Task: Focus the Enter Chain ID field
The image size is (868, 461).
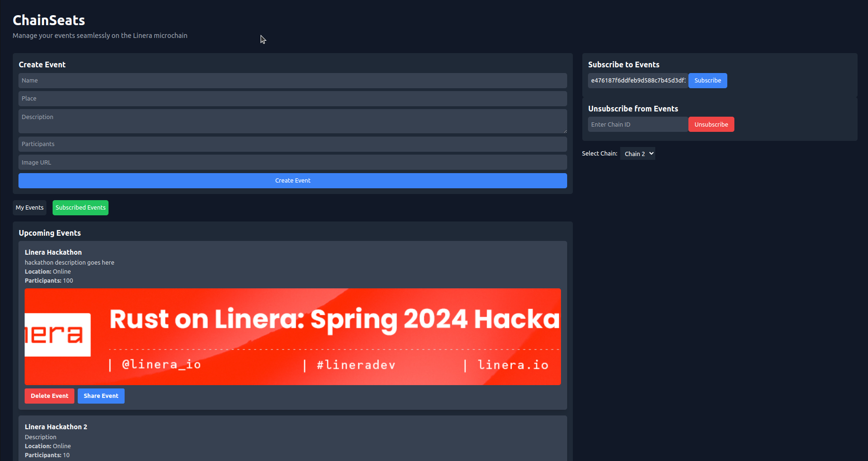Action: tap(638, 124)
